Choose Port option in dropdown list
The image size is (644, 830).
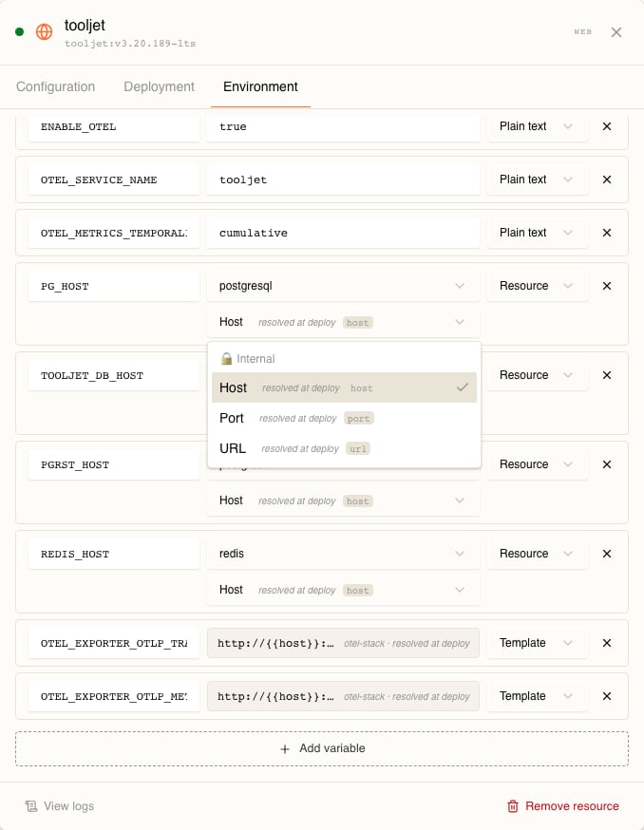coord(344,418)
